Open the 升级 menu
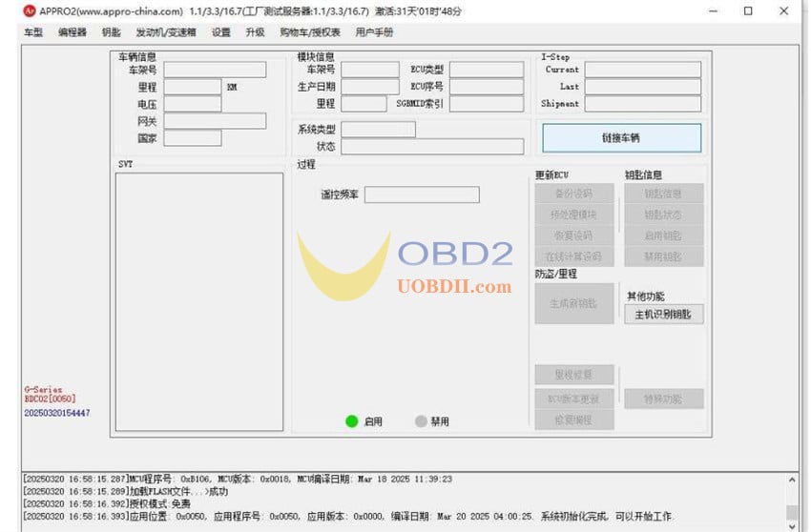Viewport: 811px width, 532px height. pyautogui.click(x=255, y=32)
